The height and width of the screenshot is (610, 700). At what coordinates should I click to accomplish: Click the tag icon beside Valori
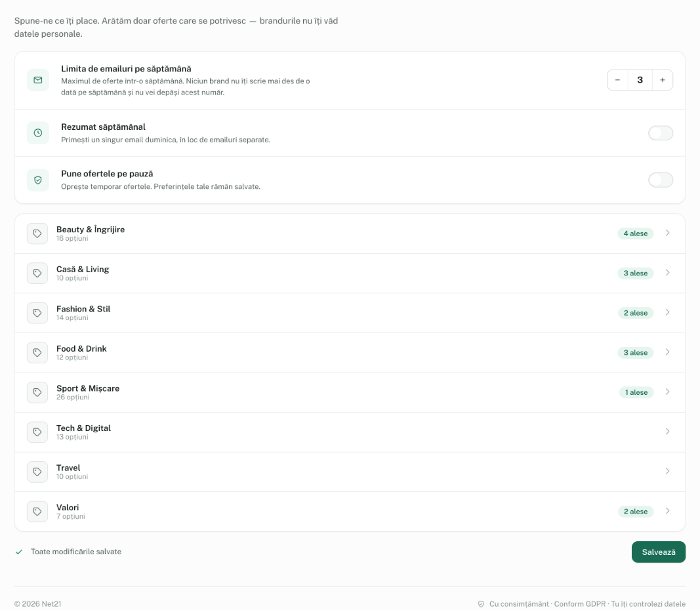click(x=37, y=512)
